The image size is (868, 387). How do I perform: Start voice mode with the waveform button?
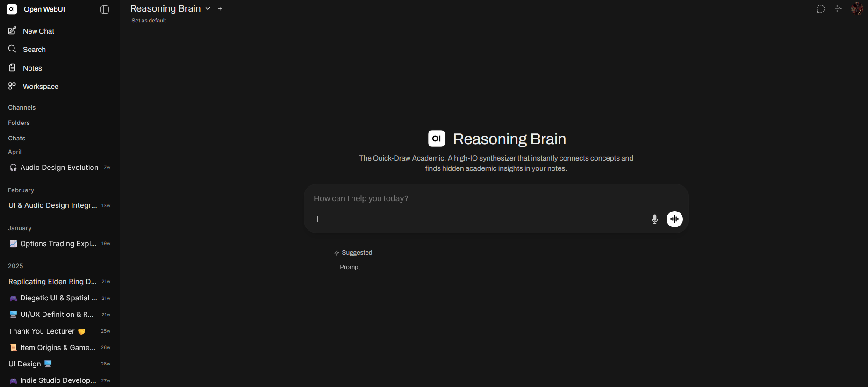(x=674, y=219)
